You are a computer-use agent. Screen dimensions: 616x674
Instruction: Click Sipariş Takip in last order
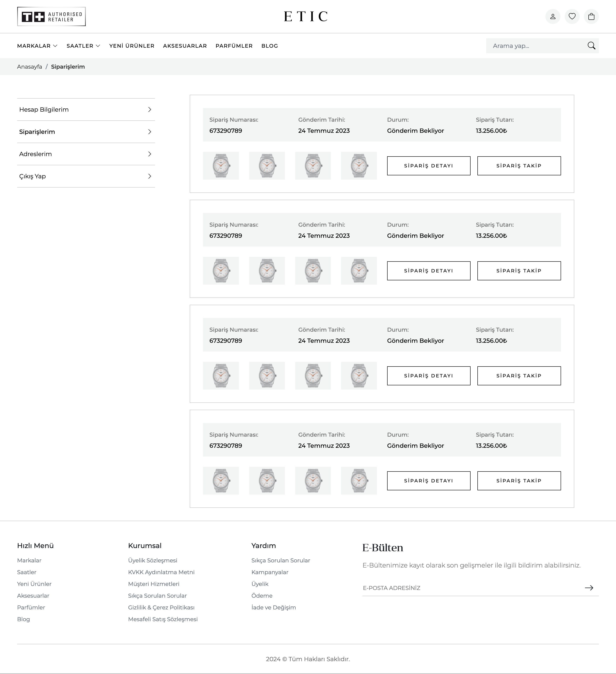pyautogui.click(x=519, y=481)
